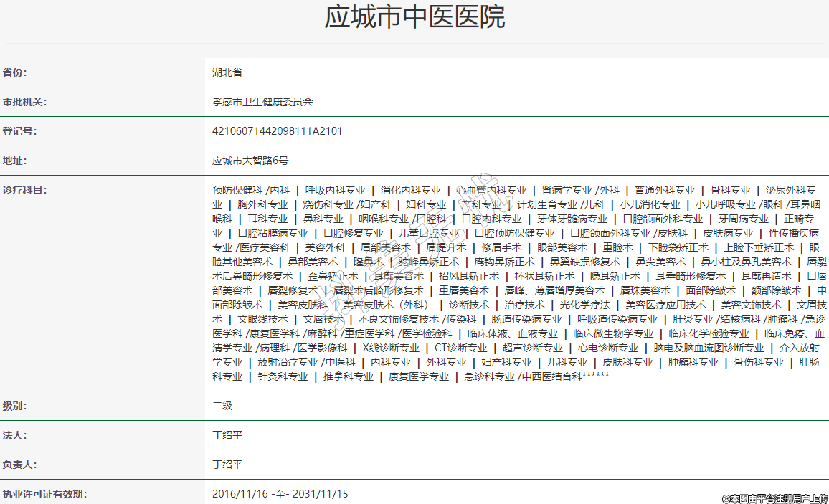Click the address 应城市大智路6号
Screen dimensions: 829x504
pyautogui.click(x=250, y=161)
